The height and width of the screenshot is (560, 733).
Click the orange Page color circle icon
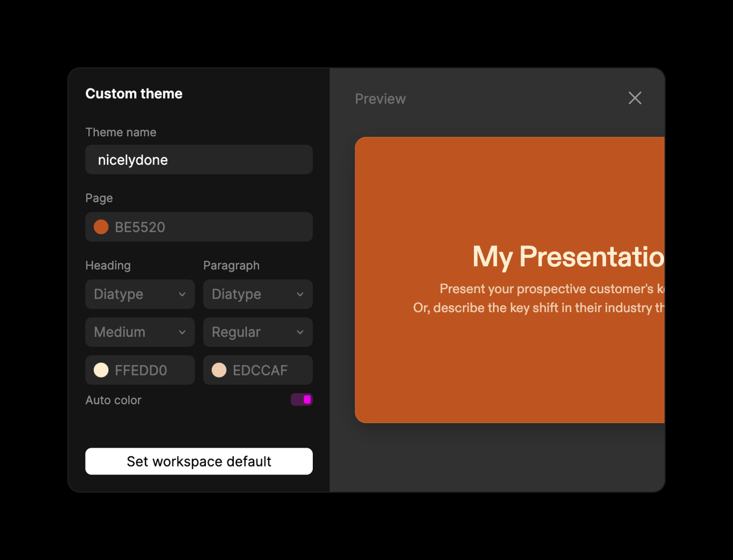(x=101, y=227)
